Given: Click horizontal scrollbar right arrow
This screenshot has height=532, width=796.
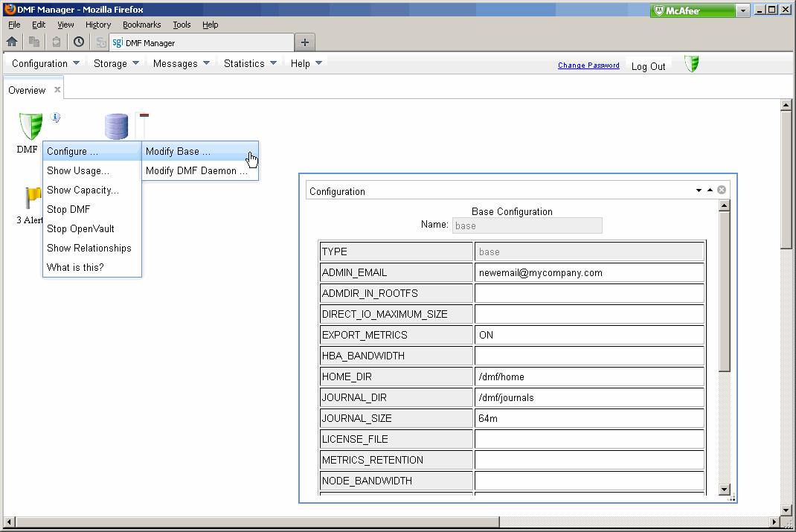Looking at the screenshot, I should (774, 522).
